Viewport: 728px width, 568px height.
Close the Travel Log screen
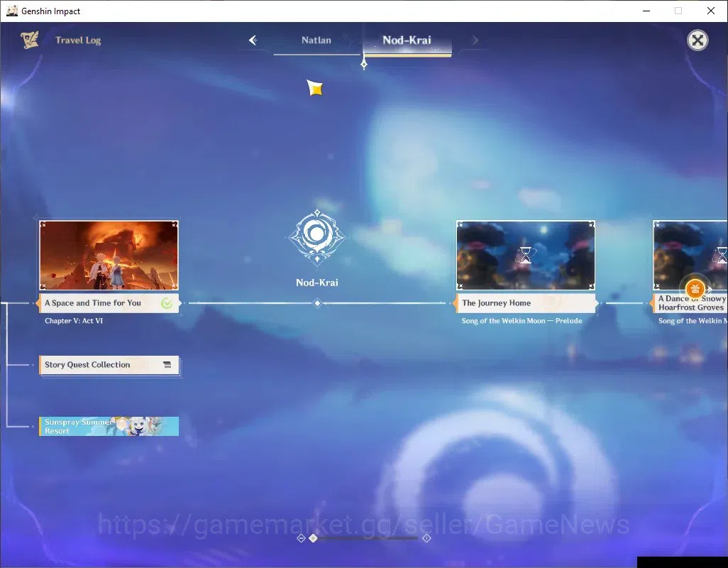coord(697,40)
